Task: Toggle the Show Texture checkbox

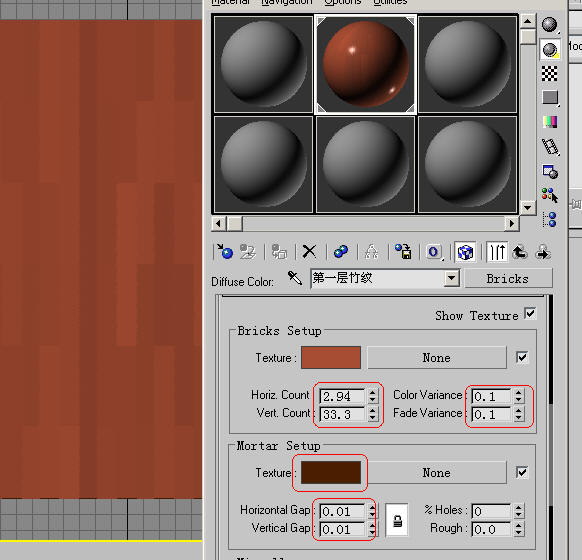Action: coord(530,314)
